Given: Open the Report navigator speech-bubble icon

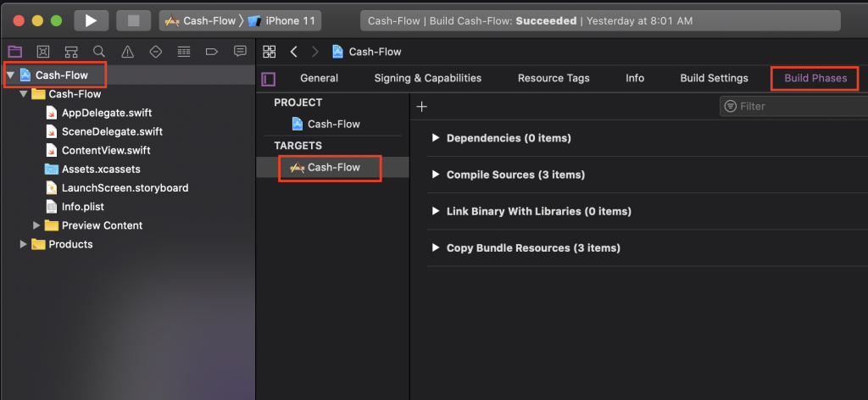Looking at the screenshot, I should (240, 52).
